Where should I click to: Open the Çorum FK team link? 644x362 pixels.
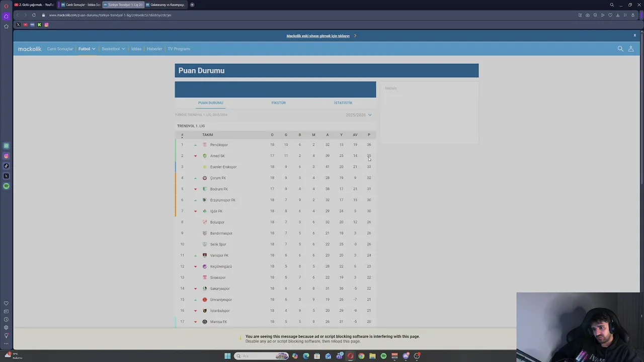click(x=218, y=178)
